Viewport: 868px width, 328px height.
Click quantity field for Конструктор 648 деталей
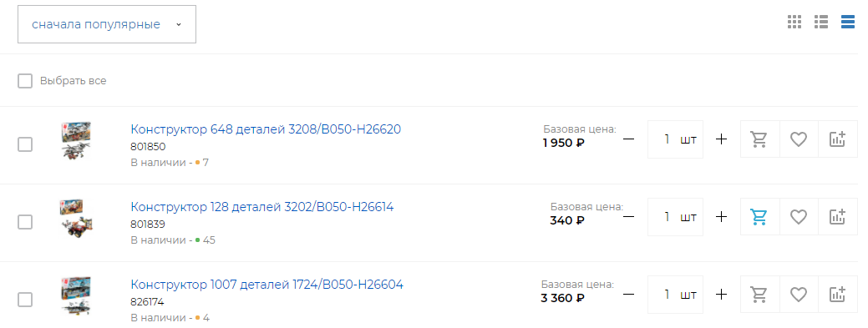tap(675, 139)
